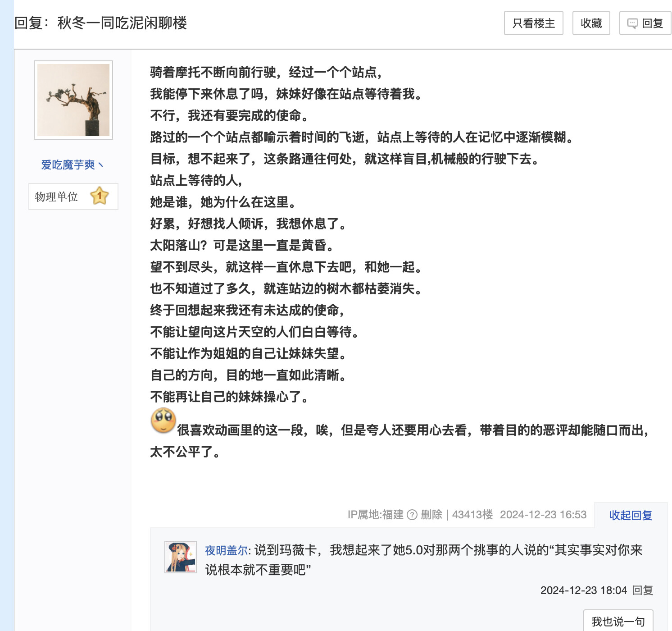The image size is (672, 631).
Task: Reply to 夜明盖尔's comment via 回复
Action: point(642,590)
